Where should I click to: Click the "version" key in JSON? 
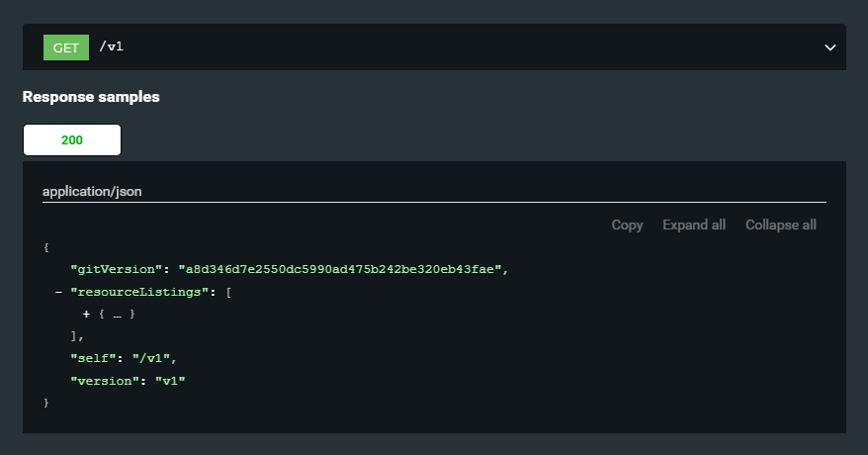click(105, 381)
